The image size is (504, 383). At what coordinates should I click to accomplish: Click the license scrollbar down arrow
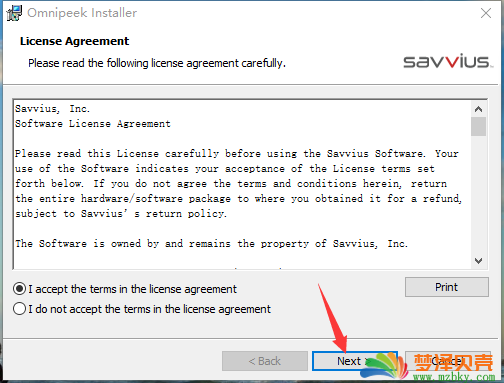[x=478, y=260]
